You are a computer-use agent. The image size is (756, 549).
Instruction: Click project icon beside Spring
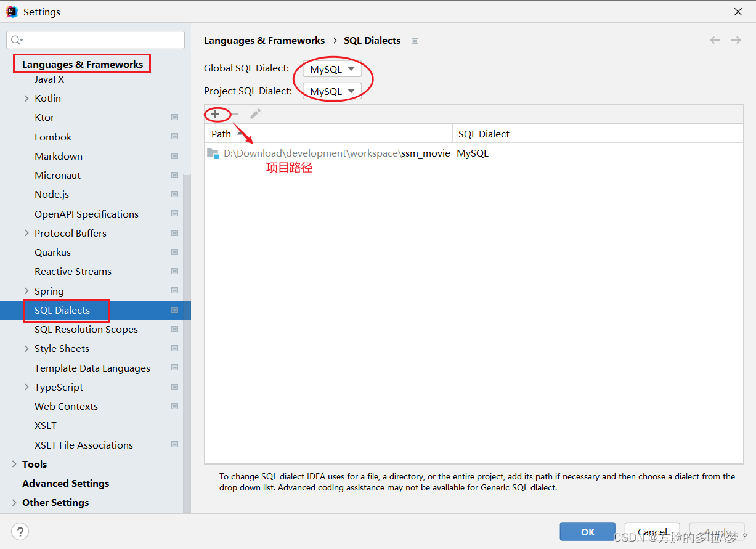click(x=175, y=291)
